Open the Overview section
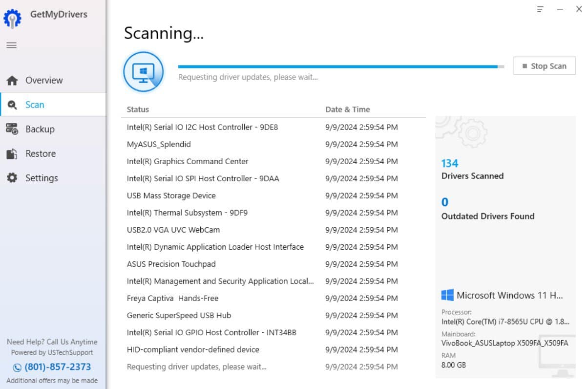The width and height of the screenshot is (588, 389). coord(53,80)
